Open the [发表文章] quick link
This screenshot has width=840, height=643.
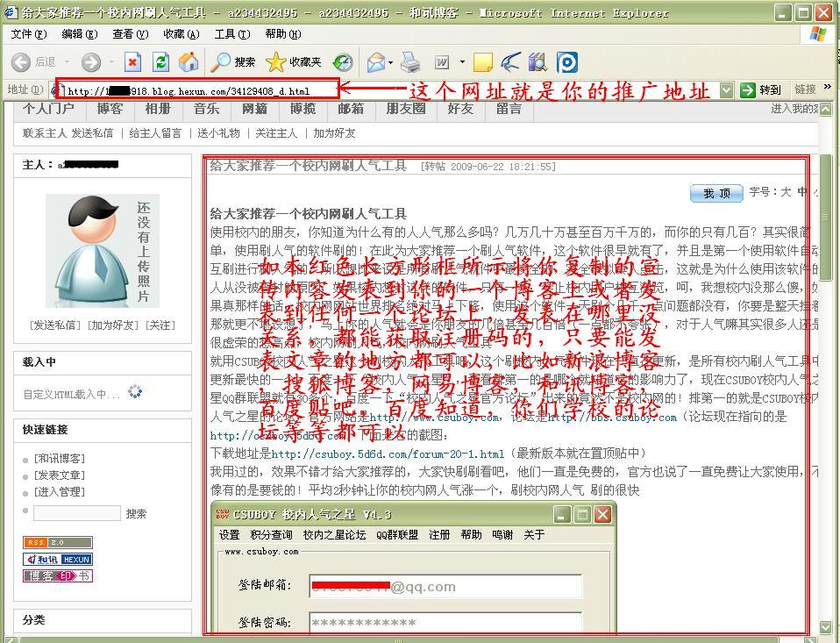click(60, 475)
